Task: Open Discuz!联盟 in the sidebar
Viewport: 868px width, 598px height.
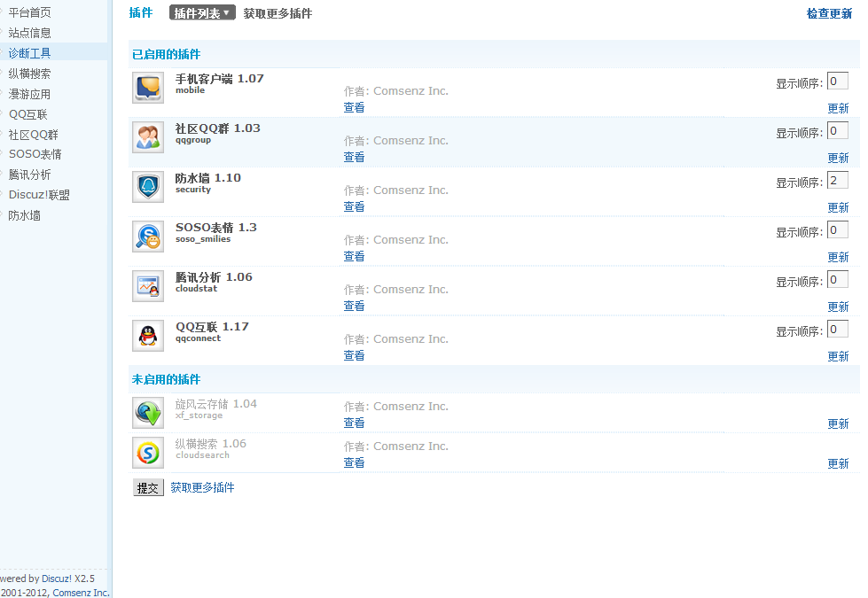Action: [39, 195]
